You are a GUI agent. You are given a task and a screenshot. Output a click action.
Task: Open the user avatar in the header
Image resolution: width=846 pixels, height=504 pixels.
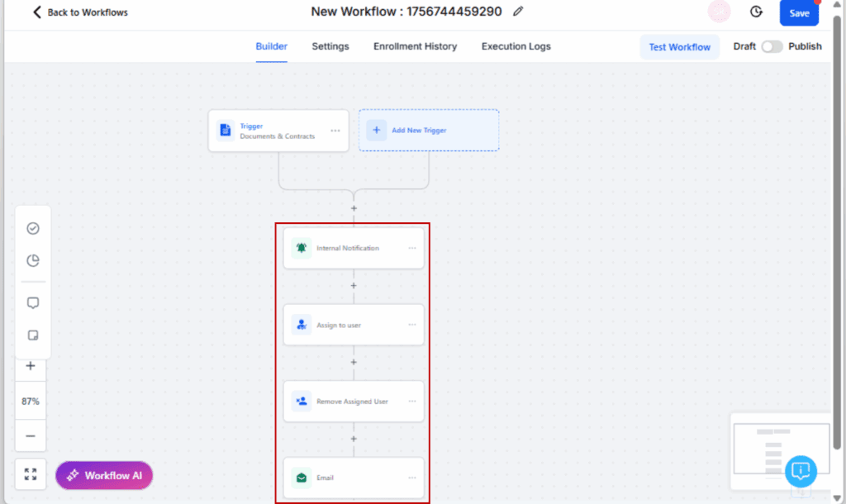click(719, 12)
